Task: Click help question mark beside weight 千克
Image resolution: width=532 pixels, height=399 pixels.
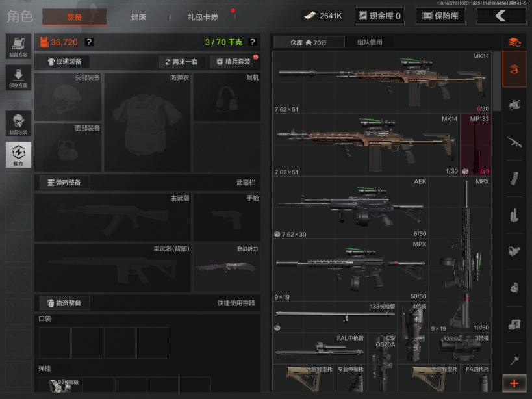Action: pos(252,42)
